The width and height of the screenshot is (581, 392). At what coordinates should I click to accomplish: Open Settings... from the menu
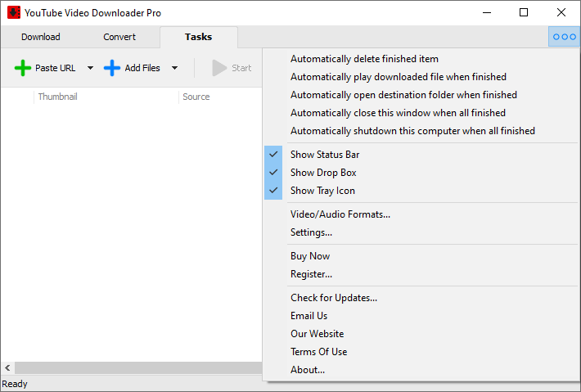[421, 232]
